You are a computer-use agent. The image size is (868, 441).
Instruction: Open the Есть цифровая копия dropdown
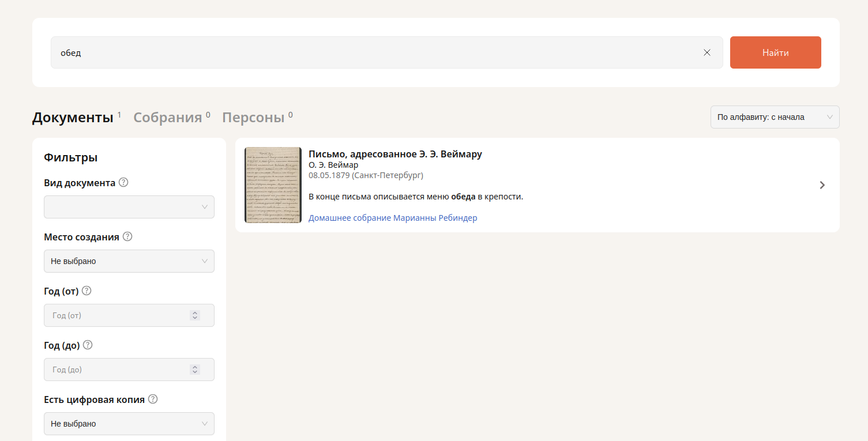pyautogui.click(x=129, y=424)
